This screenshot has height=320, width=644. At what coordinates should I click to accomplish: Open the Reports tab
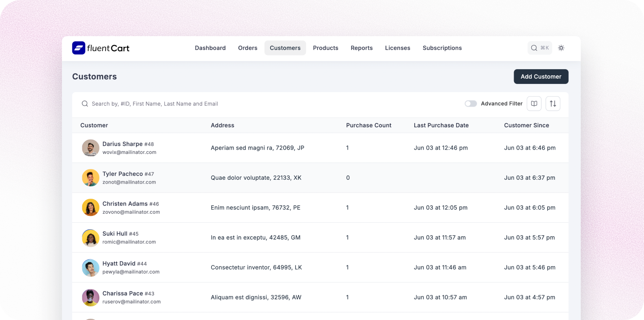(362, 48)
